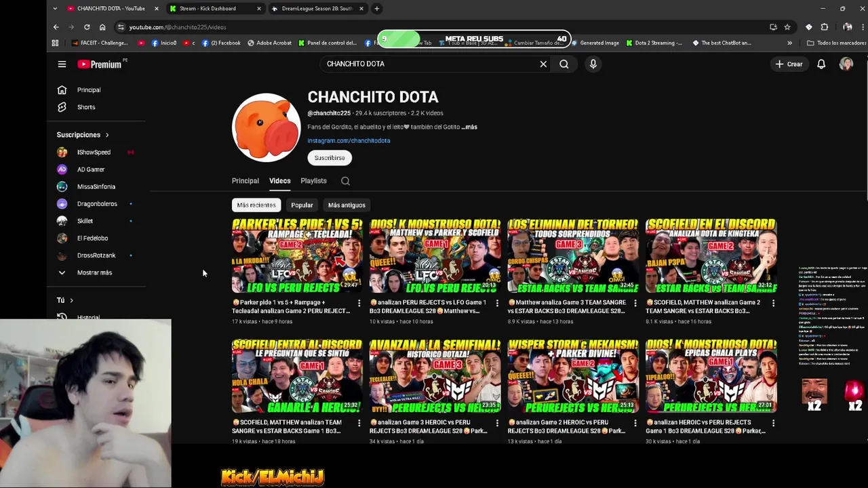Open Todos los marcadores folder
This screenshot has height=488, width=868.
tap(836, 43)
